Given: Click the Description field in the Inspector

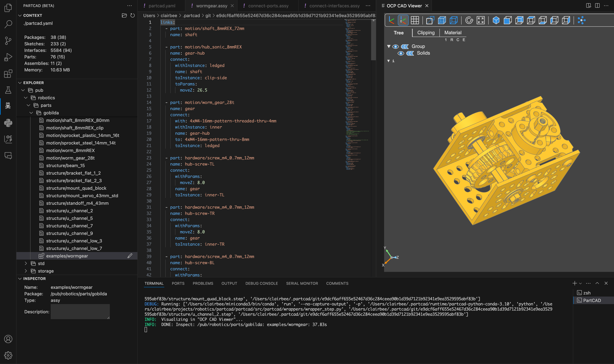Looking at the screenshot, I should [x=80, y=311].
